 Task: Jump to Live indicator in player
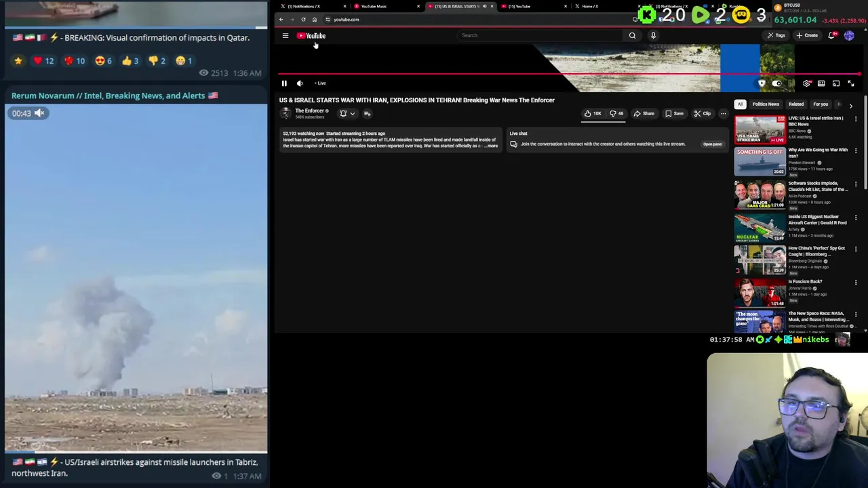pyautogui.click(x=320, y=83)
